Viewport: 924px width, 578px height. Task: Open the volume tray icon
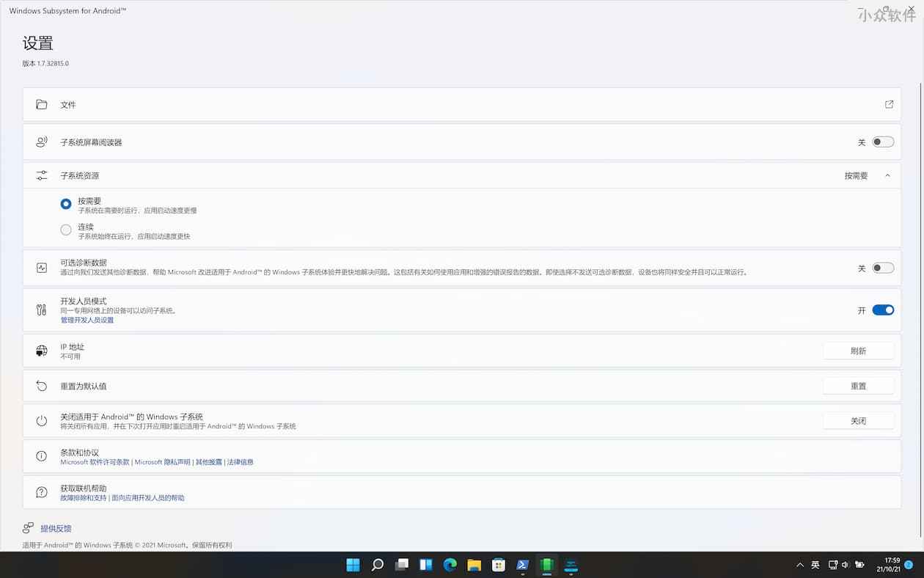846,565
